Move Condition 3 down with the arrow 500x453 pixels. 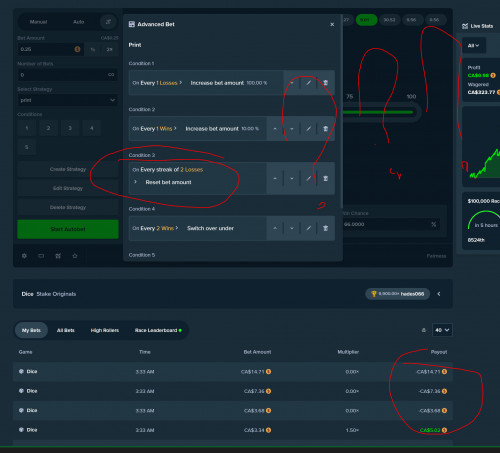(x=292, y=179)
